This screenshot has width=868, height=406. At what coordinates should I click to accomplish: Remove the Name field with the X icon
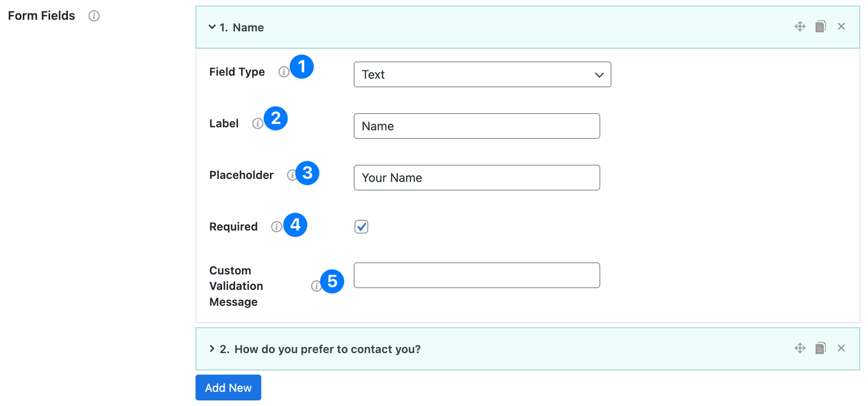point(841,27)
